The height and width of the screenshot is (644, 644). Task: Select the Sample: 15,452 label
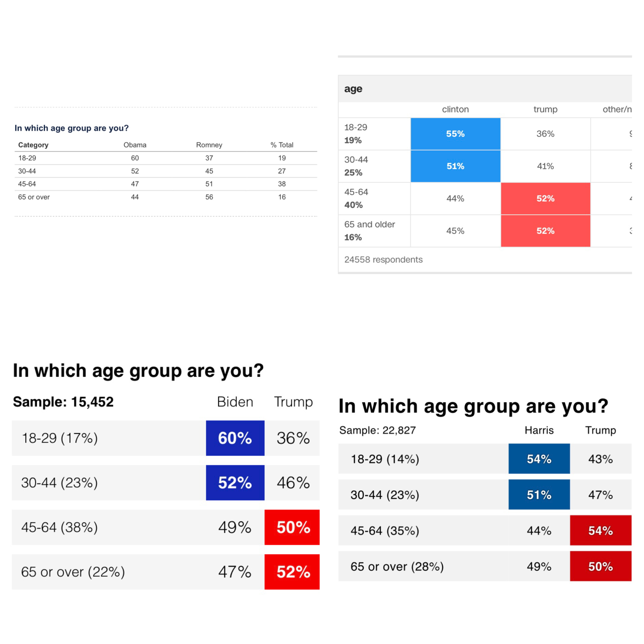pos(63,402)
